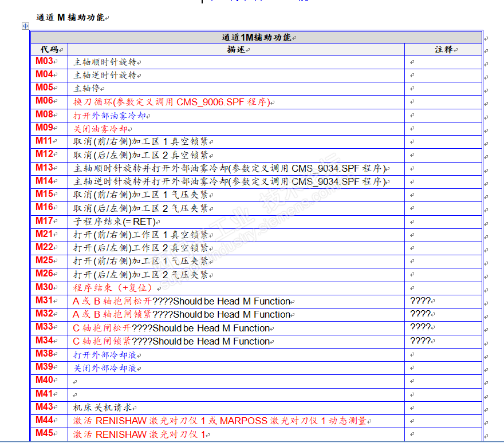Click description 取消(前/右侧)加工区 1 气压夹紧
Viewport: 504px width, 443px height.
pos(141,195)
